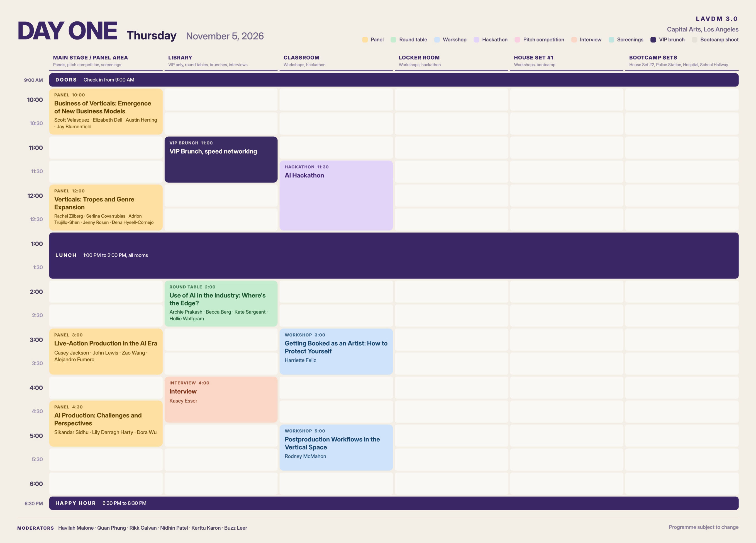Click the 'LAVDM 3.0' event title
The height and width of the screenshot is (543, 756).
[717, 19]
